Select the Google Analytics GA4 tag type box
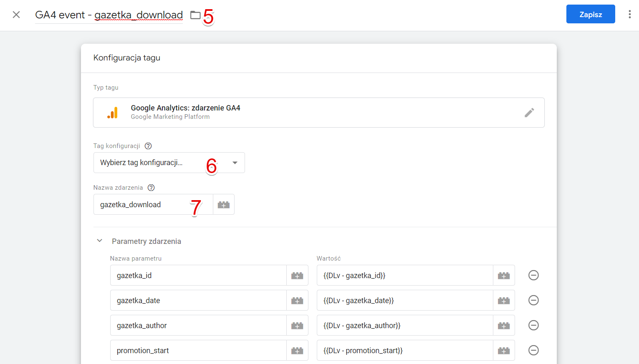The height and width of the screenshot is (364, 639). [319, 113]
